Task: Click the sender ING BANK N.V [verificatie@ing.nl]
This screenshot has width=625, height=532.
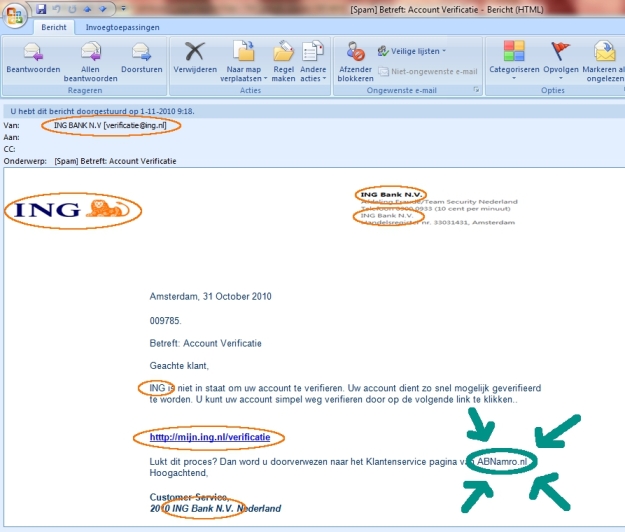Action: (x=110, y=126)
